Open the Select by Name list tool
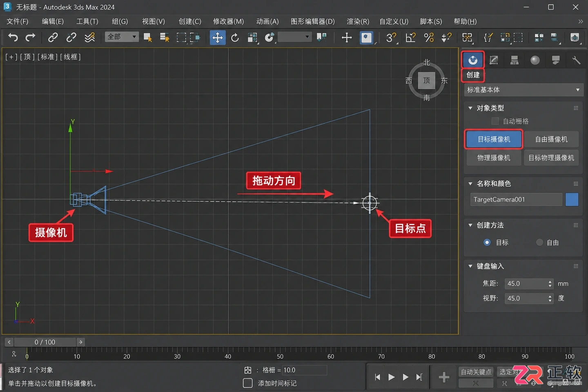The width and height of the screenshot is (588, 392). [165, 38]
